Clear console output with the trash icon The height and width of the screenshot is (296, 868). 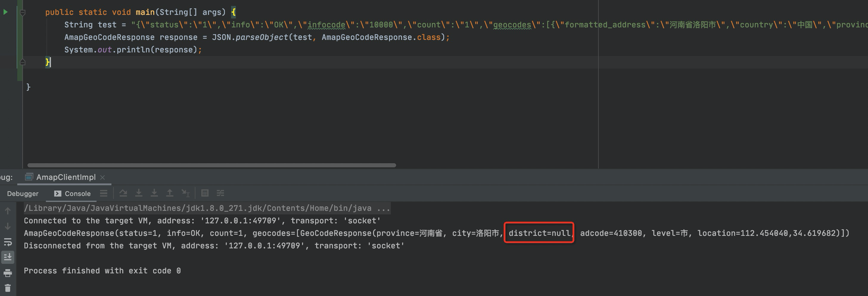(7, 288)
